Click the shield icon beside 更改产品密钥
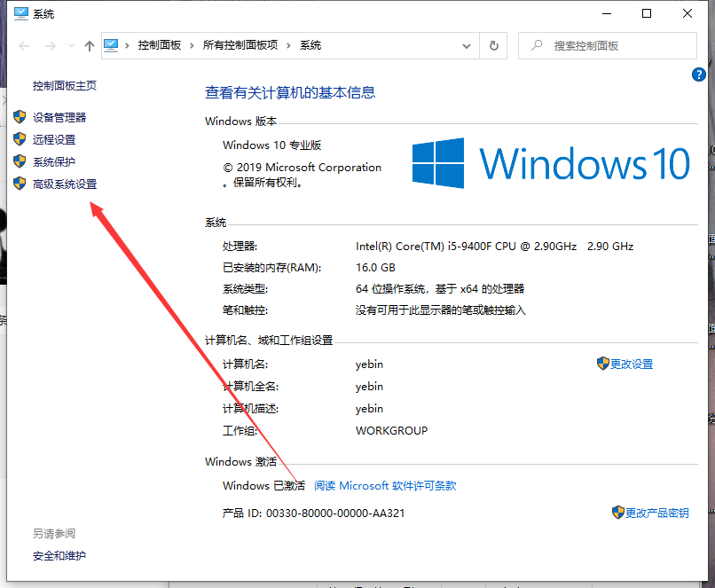Screen dimensions: 715x588 coord(617,513)
